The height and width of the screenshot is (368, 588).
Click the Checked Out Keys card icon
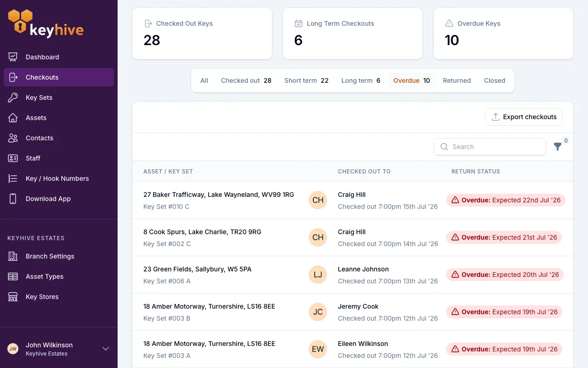pyautogui.click(x=148, y=23)
